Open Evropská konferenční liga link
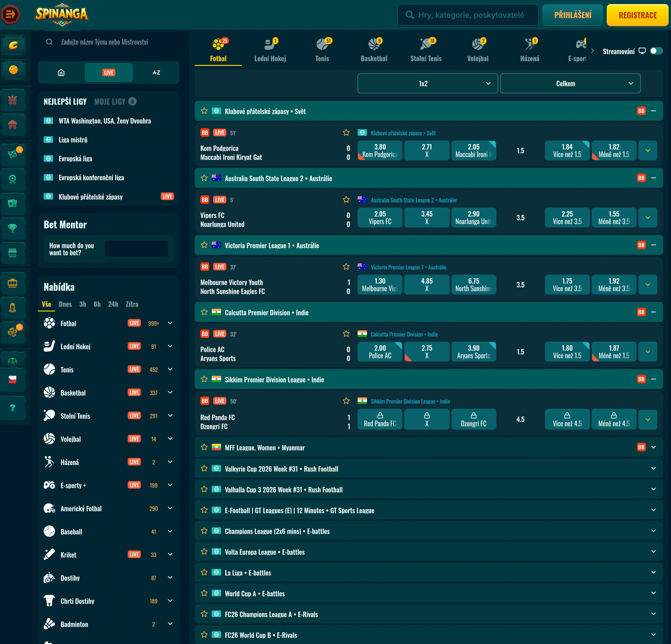671x644 pixels. (x=91, y=177)
